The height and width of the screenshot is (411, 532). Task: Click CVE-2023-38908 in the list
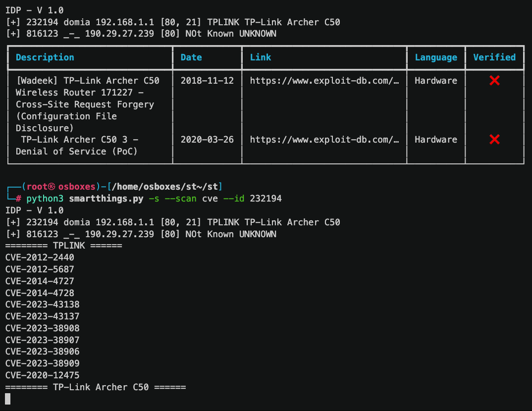pos(43,328)
